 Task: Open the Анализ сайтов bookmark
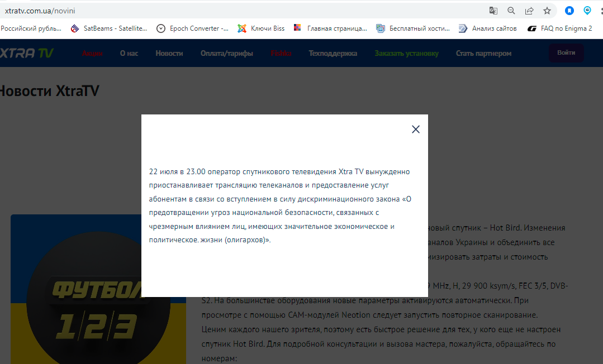click(x=488, y=28)
